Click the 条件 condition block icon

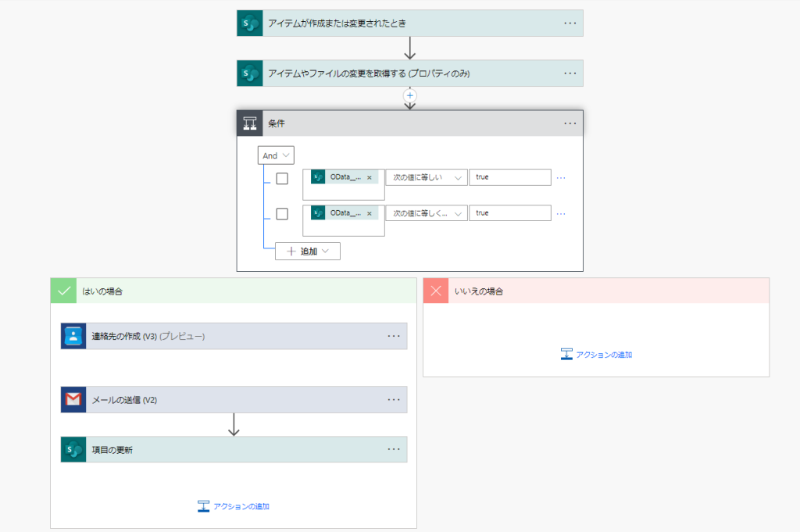[250, 123]
